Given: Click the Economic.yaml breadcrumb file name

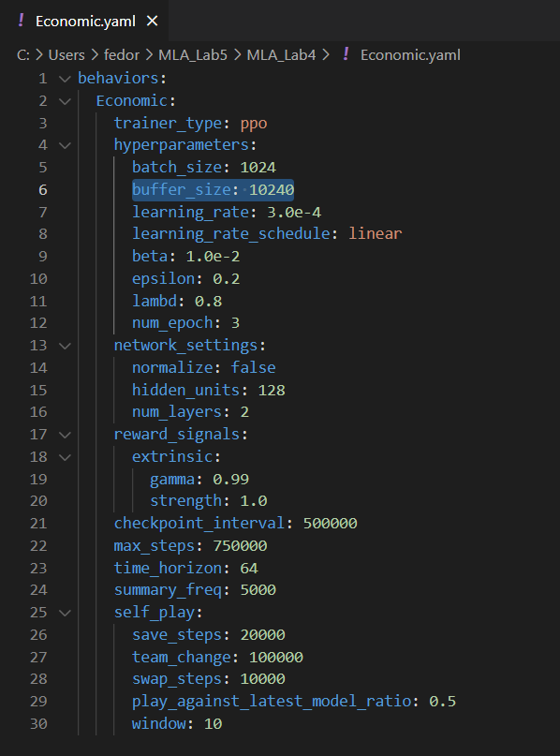Looking at the screenshot, I should pyautogui.click(x=410, y=55).
